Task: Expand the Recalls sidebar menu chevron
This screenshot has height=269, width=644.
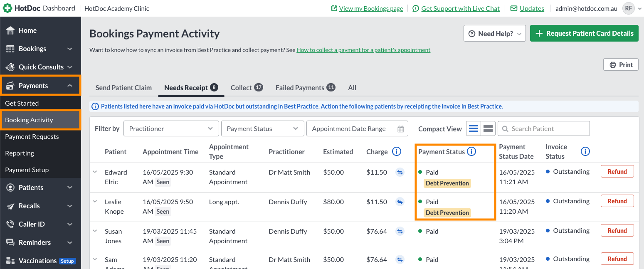Action: [x=70, y=206]
